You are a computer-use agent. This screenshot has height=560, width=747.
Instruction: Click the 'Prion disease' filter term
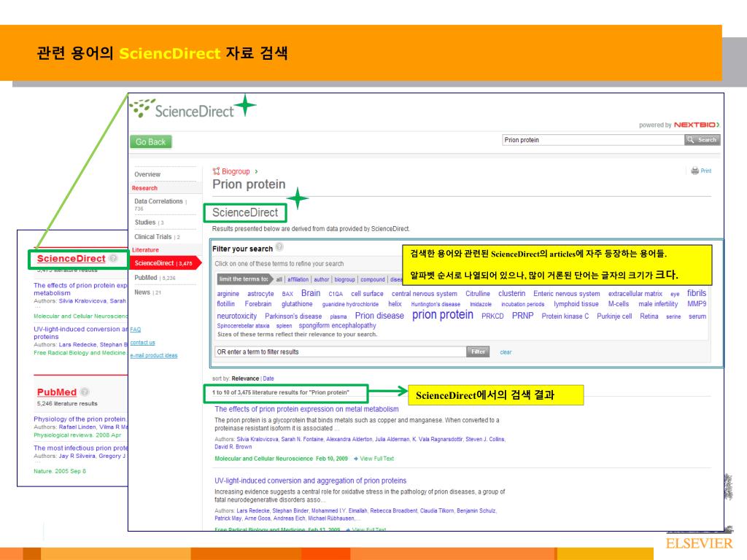379,316
